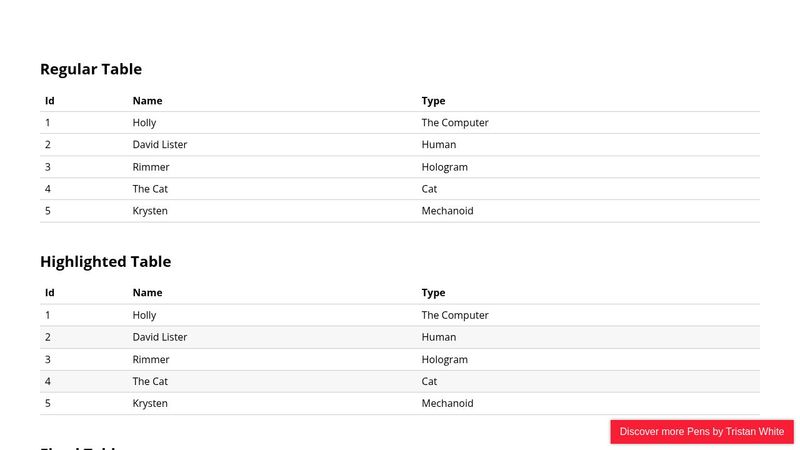Click Mechanoid cell in Highlighted Table
The width and height of the screenshot is (800, 450).
(x=447, y=403)
